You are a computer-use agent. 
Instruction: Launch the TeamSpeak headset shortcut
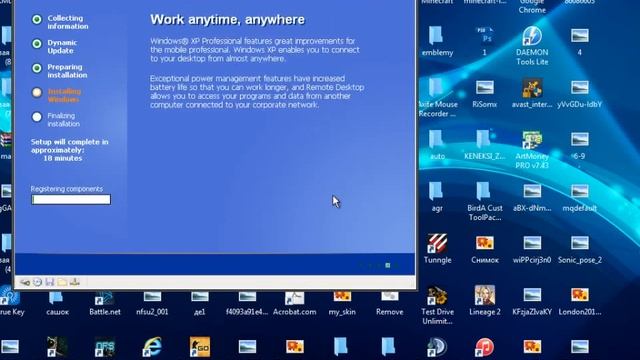click(437, 347)
